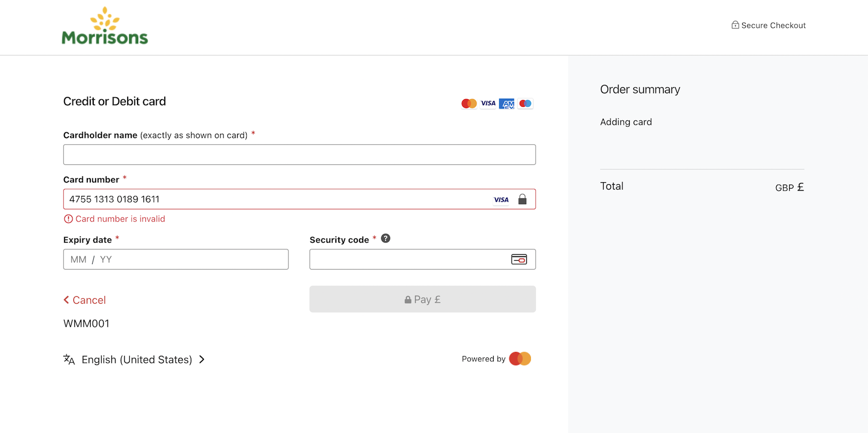Image resolution: width=868 pixels, height=433 pixels.
Task: Select the card number 4755 1313 0189 1611 field
Action: (276, 199)
